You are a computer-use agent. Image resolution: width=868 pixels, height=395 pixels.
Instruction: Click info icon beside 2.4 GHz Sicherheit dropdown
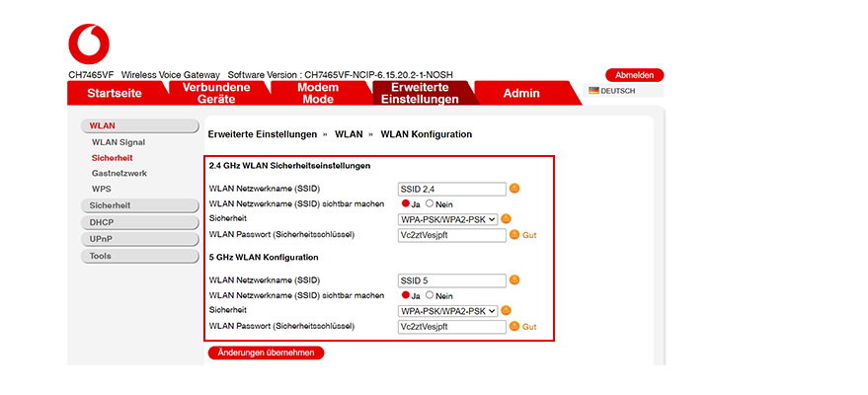507,219
